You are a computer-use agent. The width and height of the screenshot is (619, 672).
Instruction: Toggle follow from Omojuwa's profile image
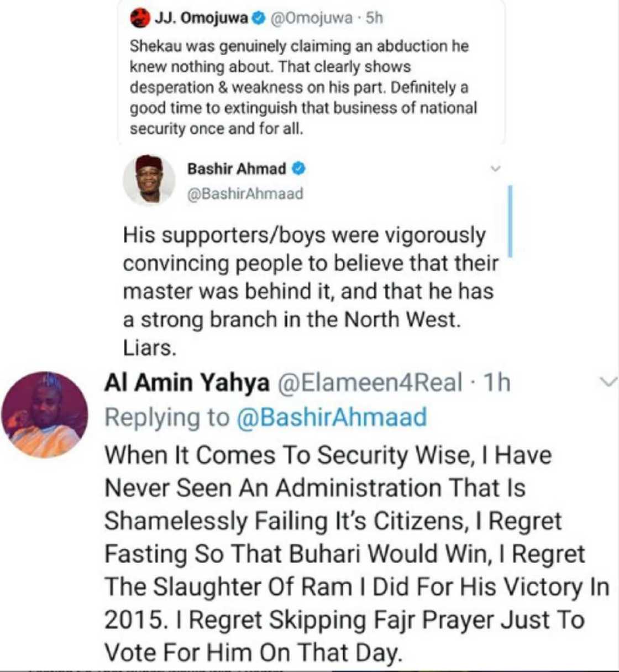click(140, 17)
